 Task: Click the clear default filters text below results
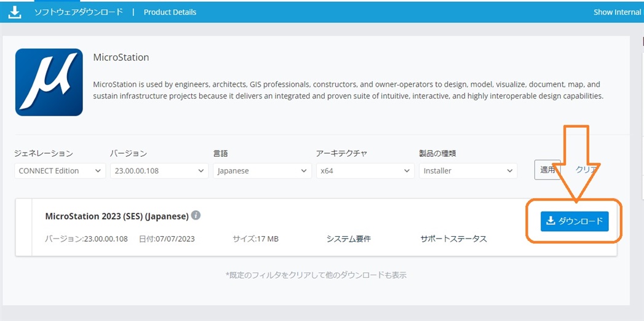[x=316, y=275]
